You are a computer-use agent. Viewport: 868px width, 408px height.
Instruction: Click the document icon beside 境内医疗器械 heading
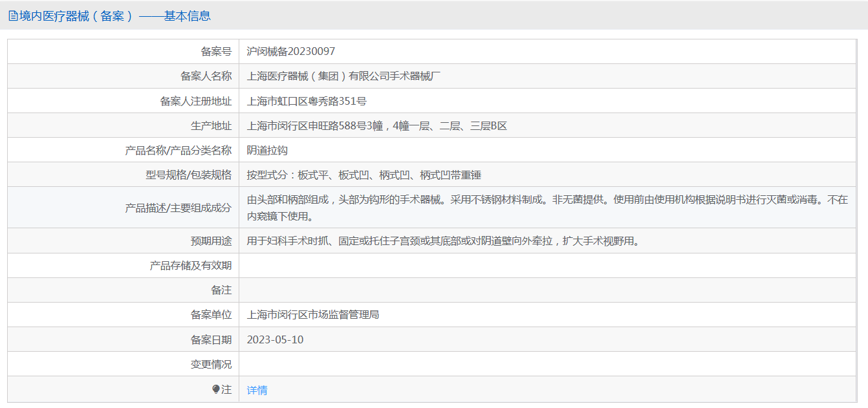(13, 16)
